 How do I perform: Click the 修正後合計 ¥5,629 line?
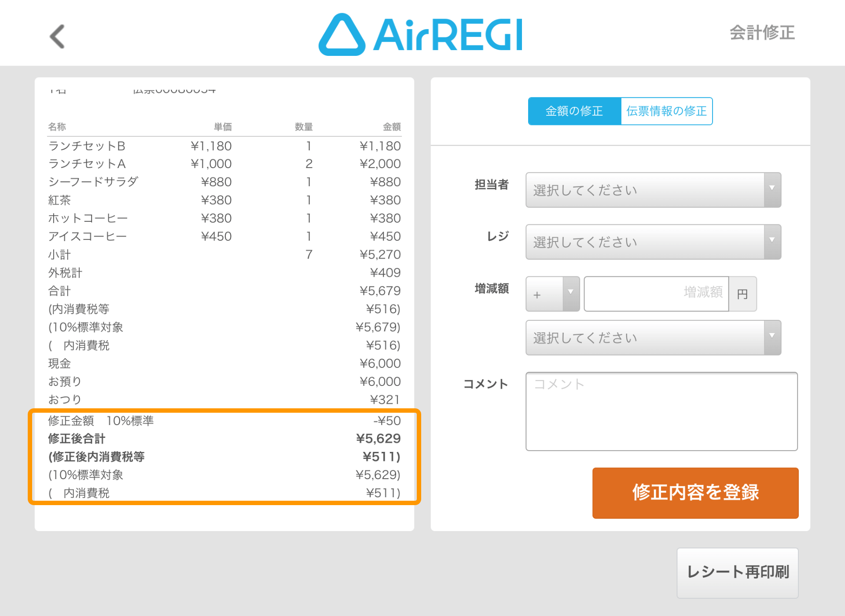pos(224,439)
